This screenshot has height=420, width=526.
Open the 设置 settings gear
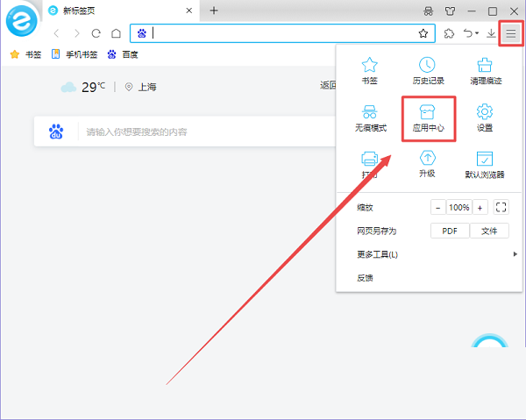(x=484, y=117)
